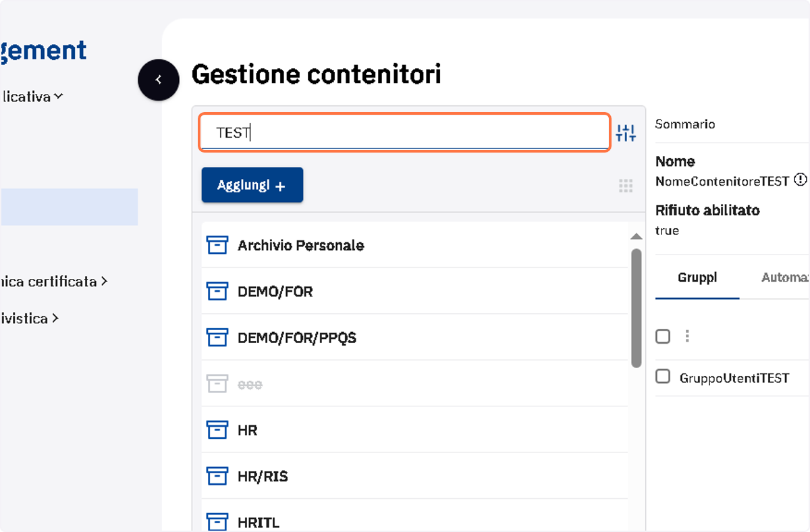This screenshot has height=532, width=810.
Task: Toggle the select-all checkbox in Gruppi
Action: tap(663, 336)
